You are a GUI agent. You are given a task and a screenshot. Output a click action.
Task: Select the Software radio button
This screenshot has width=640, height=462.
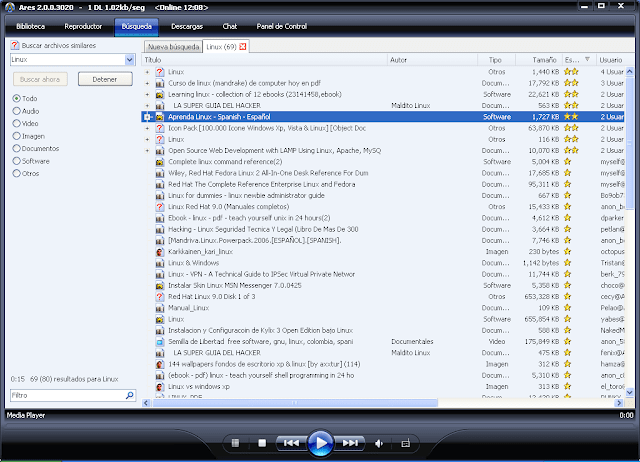[x=16, y=161]
